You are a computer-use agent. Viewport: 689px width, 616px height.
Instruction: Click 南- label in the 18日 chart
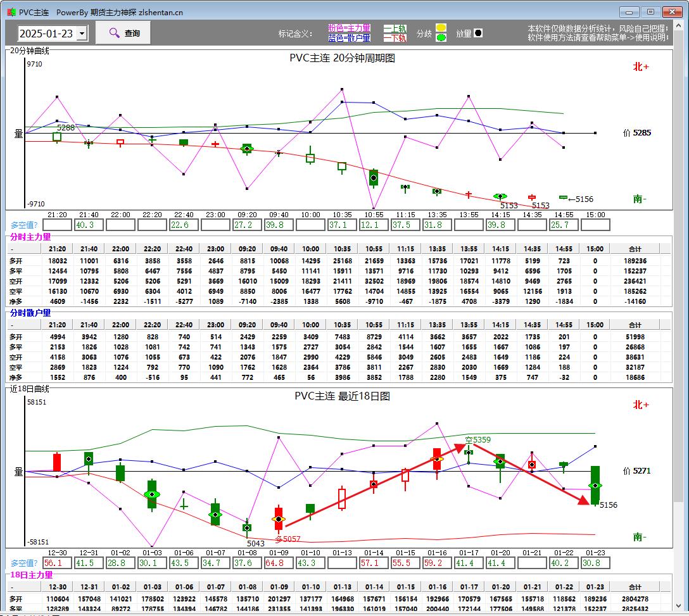pos(640,537)
